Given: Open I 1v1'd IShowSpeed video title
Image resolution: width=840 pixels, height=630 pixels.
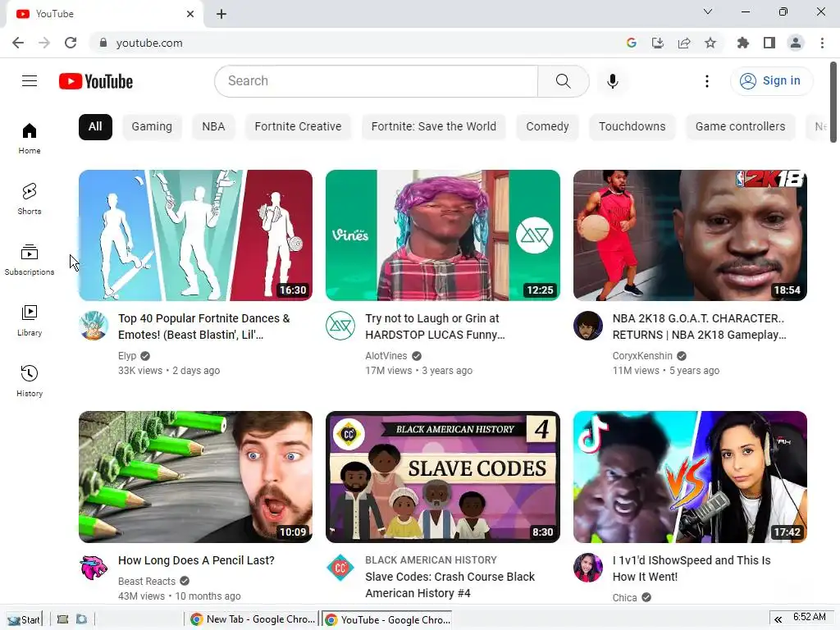Looking at the screenshot, I should click(692, 568).
